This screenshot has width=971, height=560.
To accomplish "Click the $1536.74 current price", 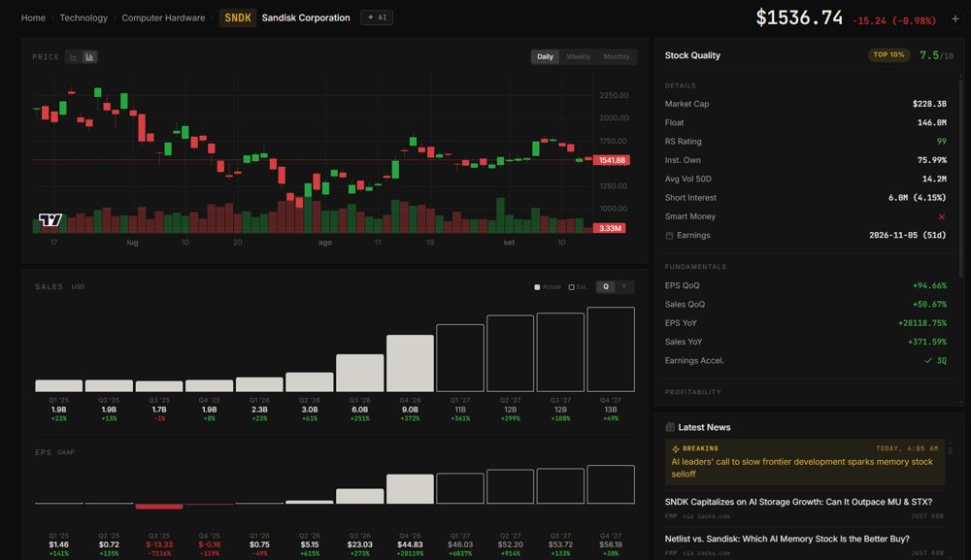I will point(799,17).
